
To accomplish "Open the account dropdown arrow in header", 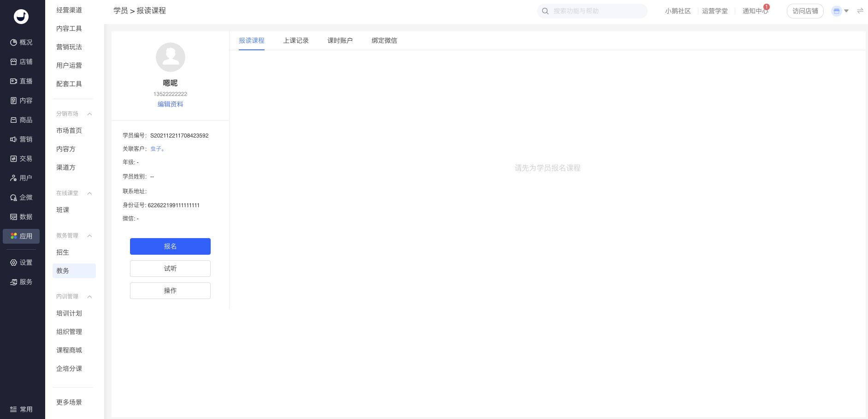I will click(x=846, y=11).
